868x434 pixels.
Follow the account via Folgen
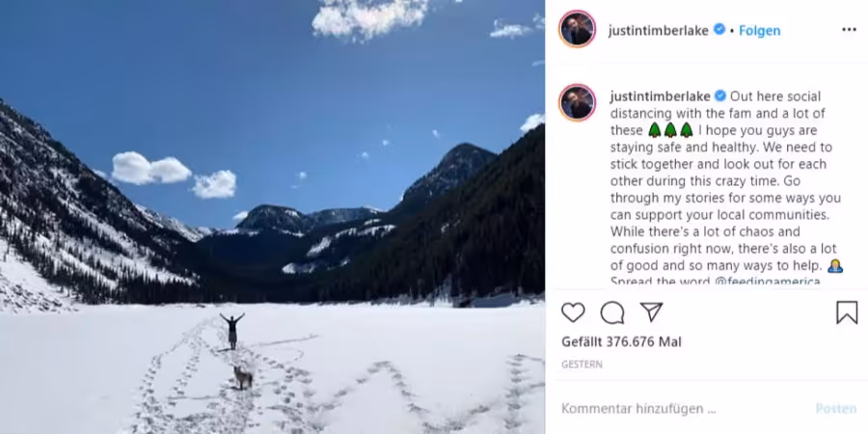tap(760, 31)
